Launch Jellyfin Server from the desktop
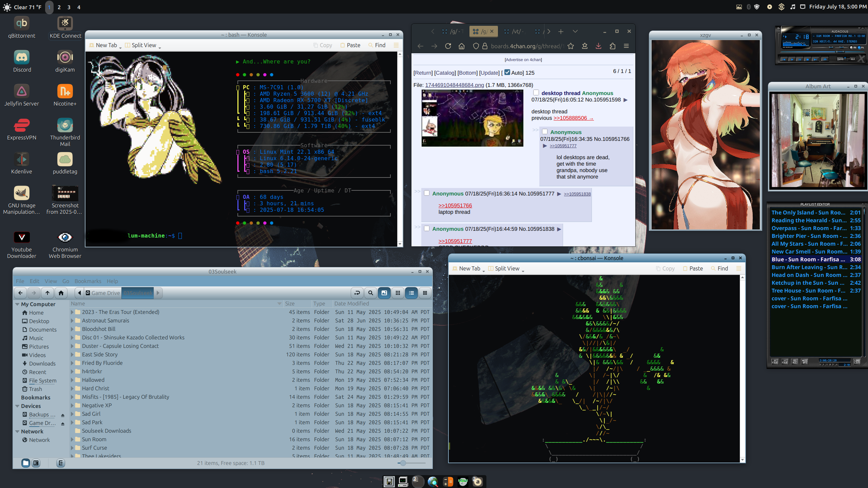This screenshot has height=488, width=868. click(x=21, y=95)
